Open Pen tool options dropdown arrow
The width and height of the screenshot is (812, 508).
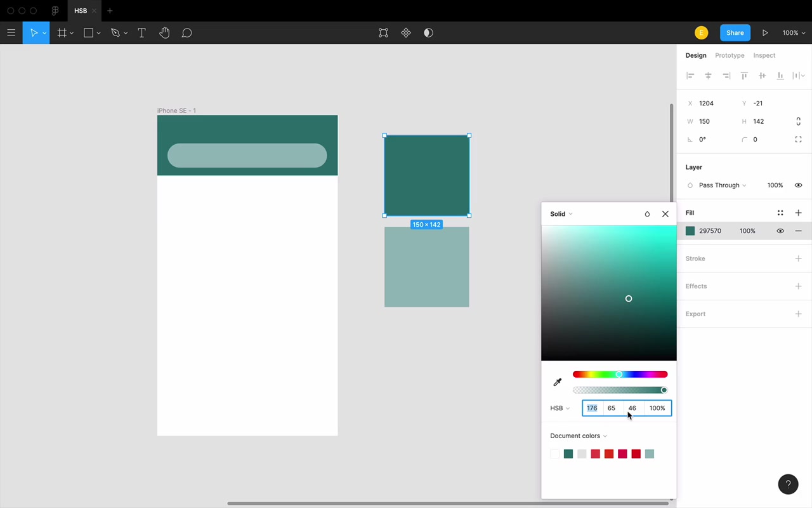click(126, 33)
